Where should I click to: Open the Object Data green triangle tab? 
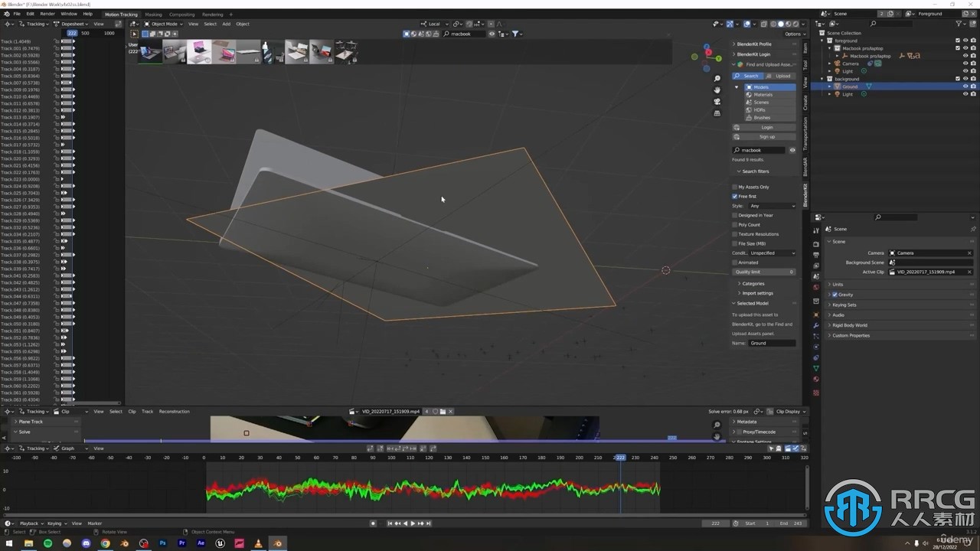point(816,368)
